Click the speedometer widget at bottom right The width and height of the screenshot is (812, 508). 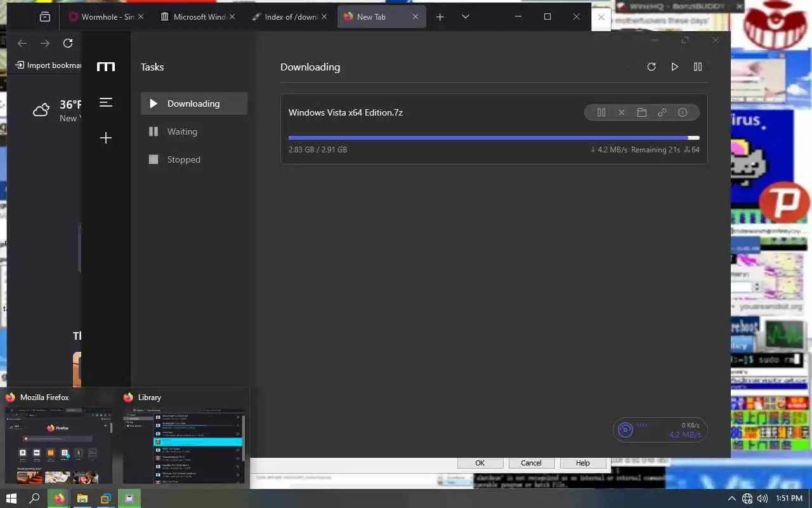tap(660, 430)
